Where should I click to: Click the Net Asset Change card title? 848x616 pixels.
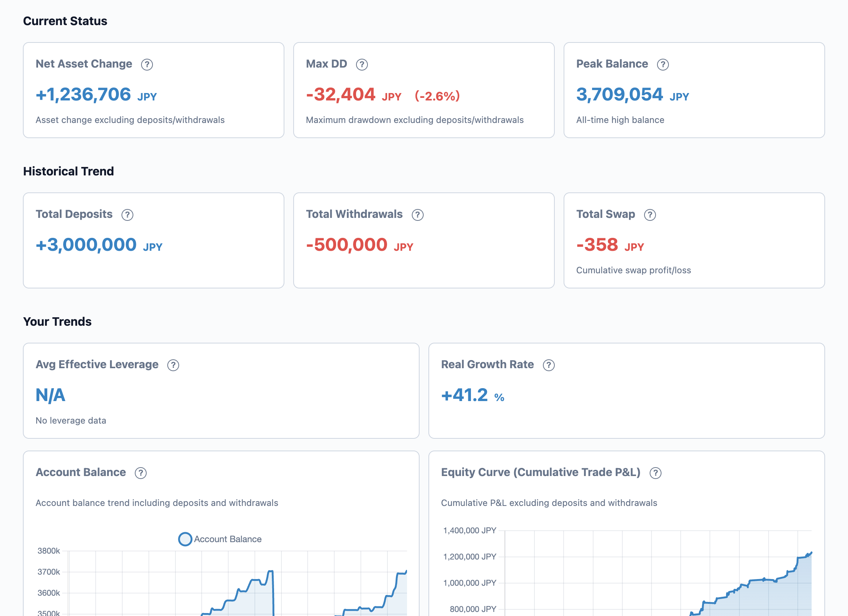(x=84, y=64)
